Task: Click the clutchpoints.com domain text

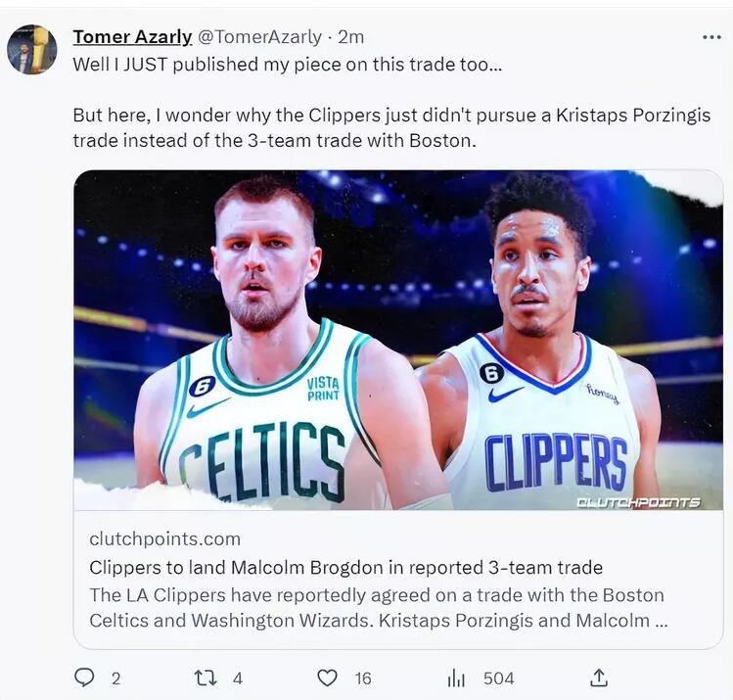Action: pos(164,539)
